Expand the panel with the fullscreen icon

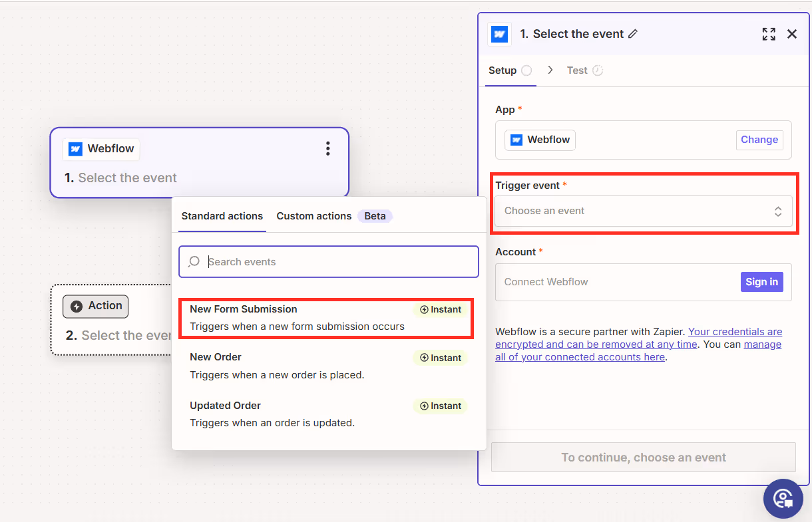pyautogui.click(x=769, y=34)
